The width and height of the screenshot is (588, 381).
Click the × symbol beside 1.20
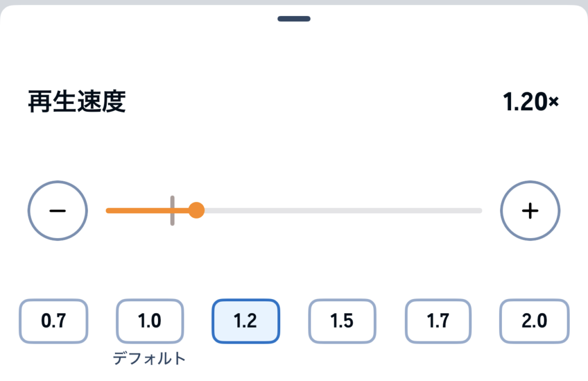[554, 103]
